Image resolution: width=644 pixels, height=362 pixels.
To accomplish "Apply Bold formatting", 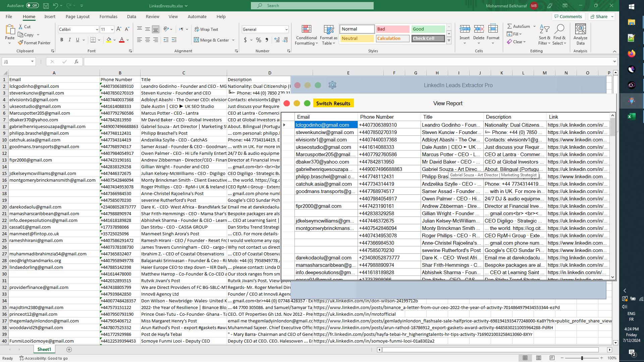I will pos(62,40).
